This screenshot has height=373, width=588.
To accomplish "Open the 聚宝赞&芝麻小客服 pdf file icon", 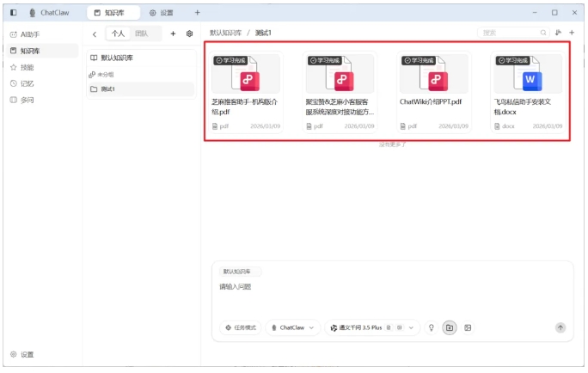I will [x=340, y=74].
